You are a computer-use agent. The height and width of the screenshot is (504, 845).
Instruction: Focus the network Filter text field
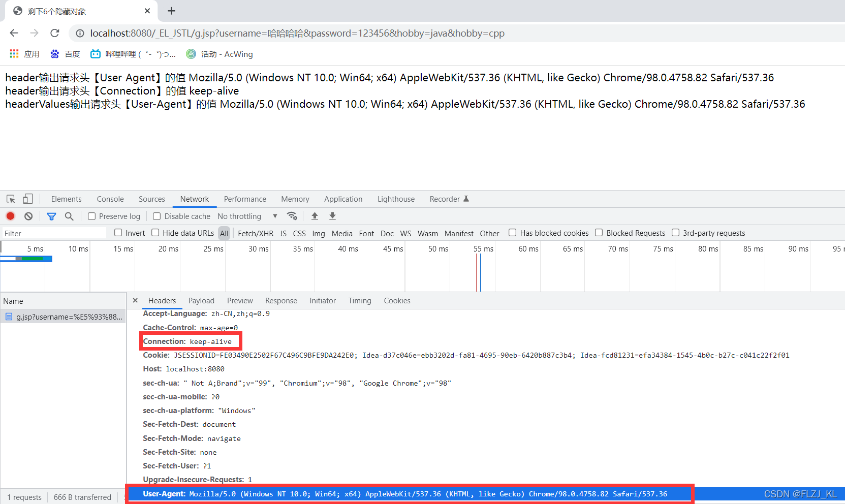pyautogui.click(x=54, y=233)
